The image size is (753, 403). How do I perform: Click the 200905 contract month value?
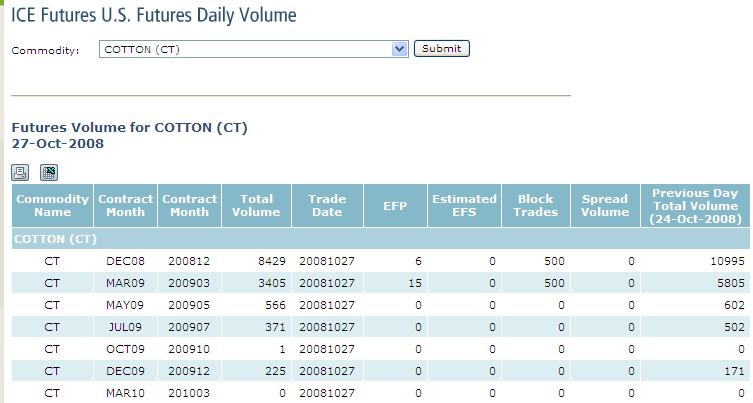[x=189, y=305]
